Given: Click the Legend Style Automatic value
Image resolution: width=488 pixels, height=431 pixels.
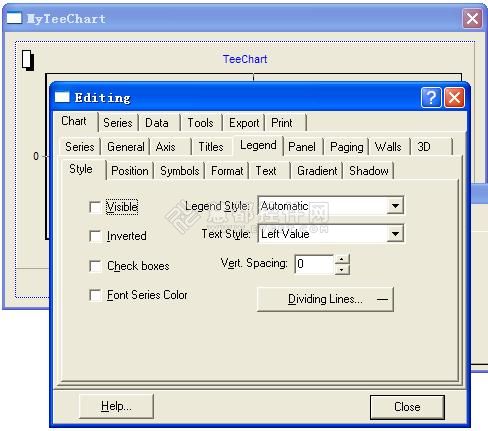Looking at the screenshot, I should pyautogui.click(x=284, y=206).
